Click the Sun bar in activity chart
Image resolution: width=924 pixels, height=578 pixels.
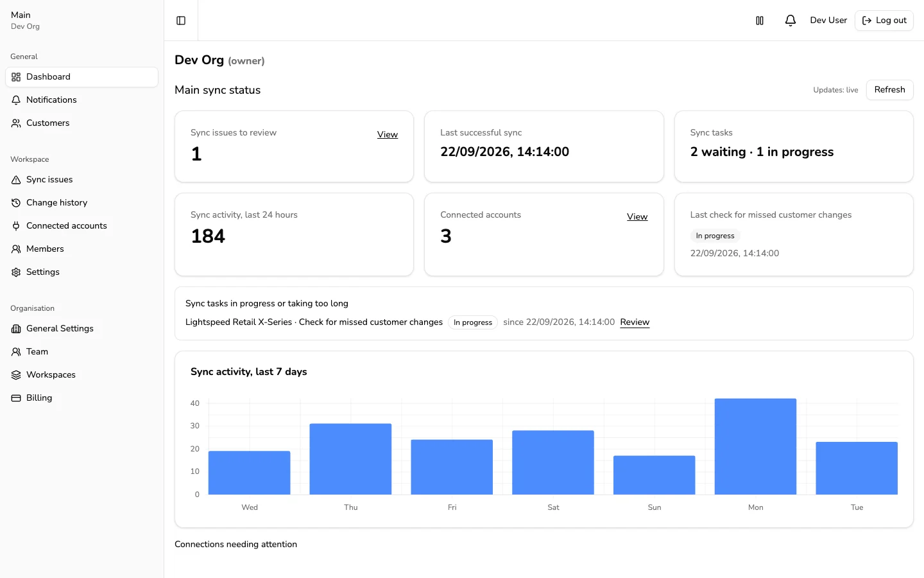[x=654, y=475]
